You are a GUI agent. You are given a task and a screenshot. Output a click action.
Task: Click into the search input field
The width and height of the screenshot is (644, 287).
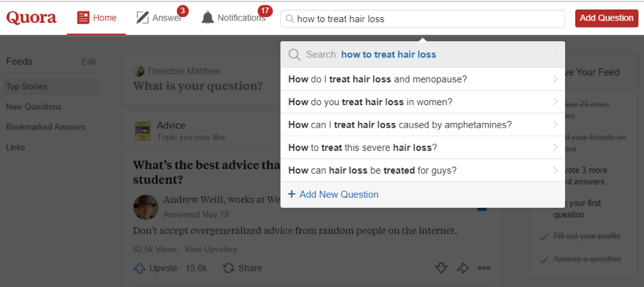[x=422, y=19]
